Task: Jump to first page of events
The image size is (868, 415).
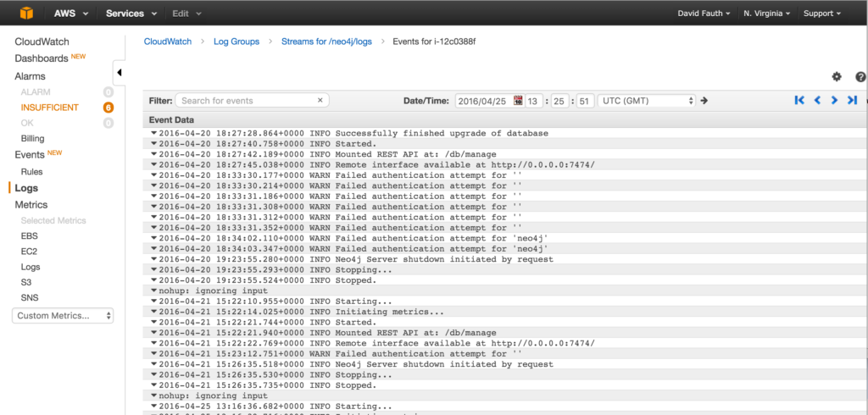Action: [x=799, y=100]
